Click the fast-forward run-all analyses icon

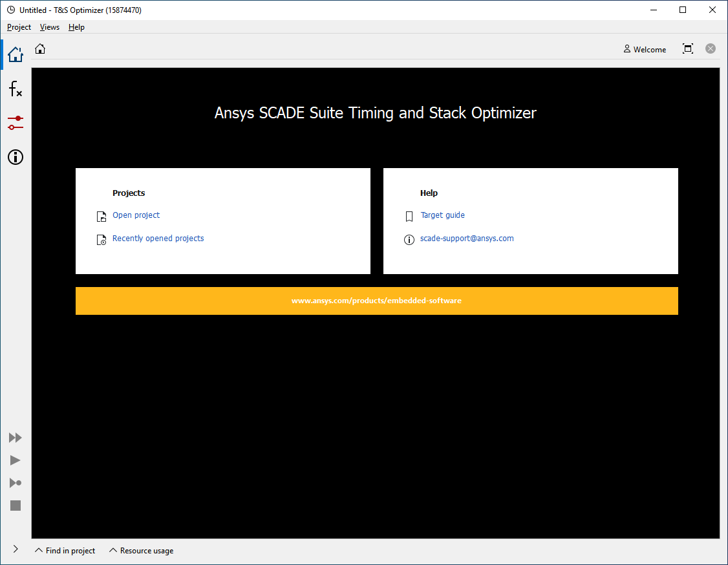16,438
